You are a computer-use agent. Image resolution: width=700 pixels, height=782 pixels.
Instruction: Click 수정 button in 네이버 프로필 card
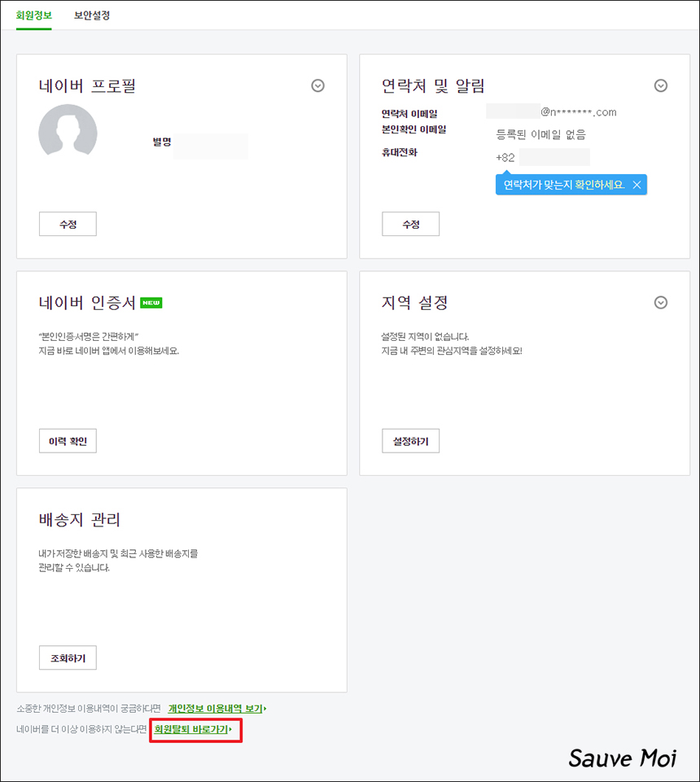[x=68, y=224]
